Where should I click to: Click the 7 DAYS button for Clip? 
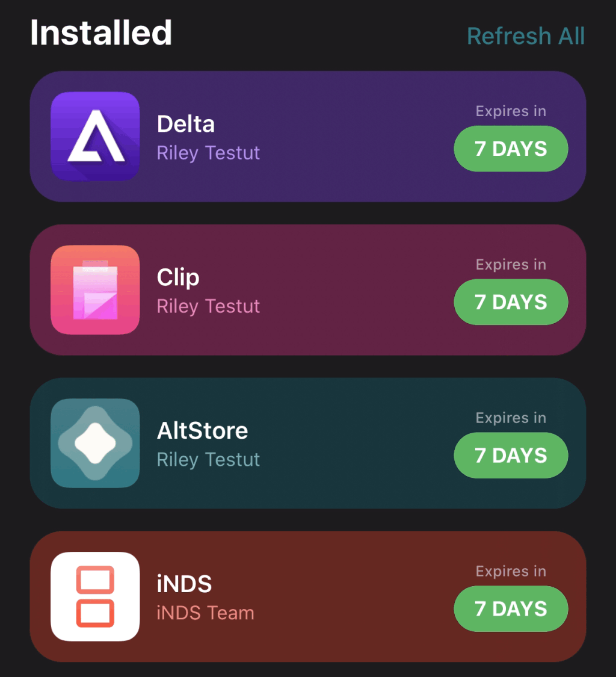pyautogui.click(x=511, y=302)
